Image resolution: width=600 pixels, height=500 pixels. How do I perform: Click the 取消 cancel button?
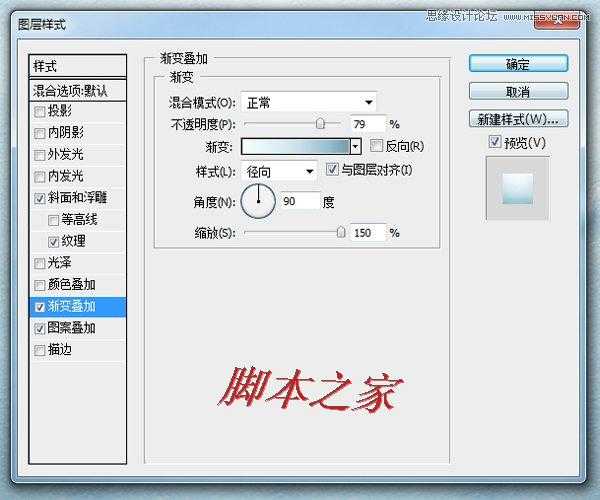(x=518, y=91)
